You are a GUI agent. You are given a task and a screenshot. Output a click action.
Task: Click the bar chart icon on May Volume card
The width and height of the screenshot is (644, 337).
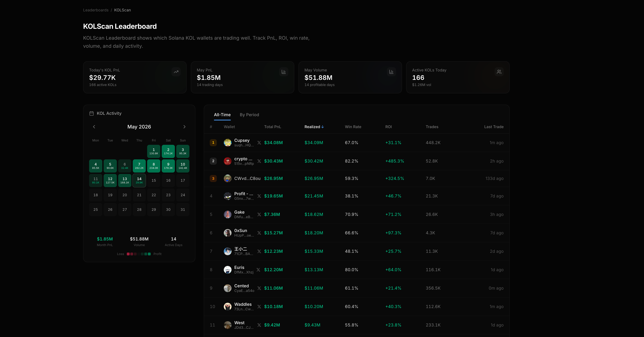coord(391,72)
